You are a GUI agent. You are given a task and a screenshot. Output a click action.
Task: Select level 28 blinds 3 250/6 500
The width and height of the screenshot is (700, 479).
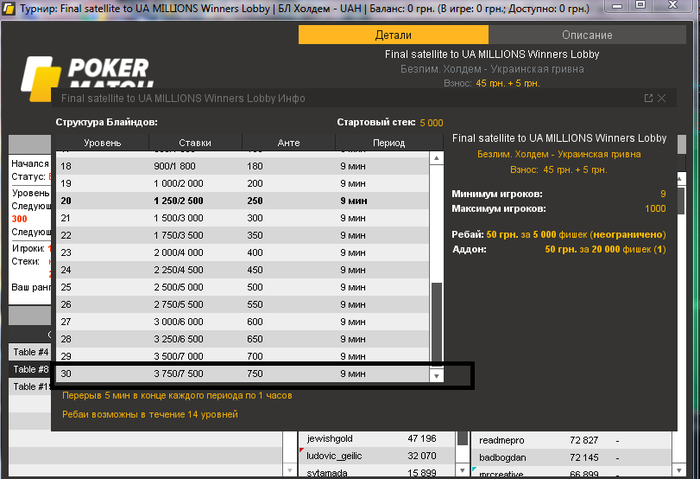(242, 339)
